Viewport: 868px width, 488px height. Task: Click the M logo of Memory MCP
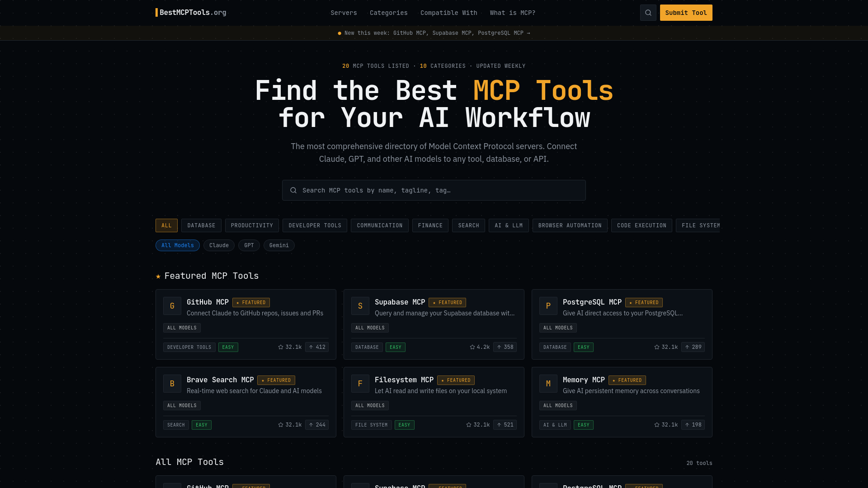pyautogui.click(x=548, y=384)
